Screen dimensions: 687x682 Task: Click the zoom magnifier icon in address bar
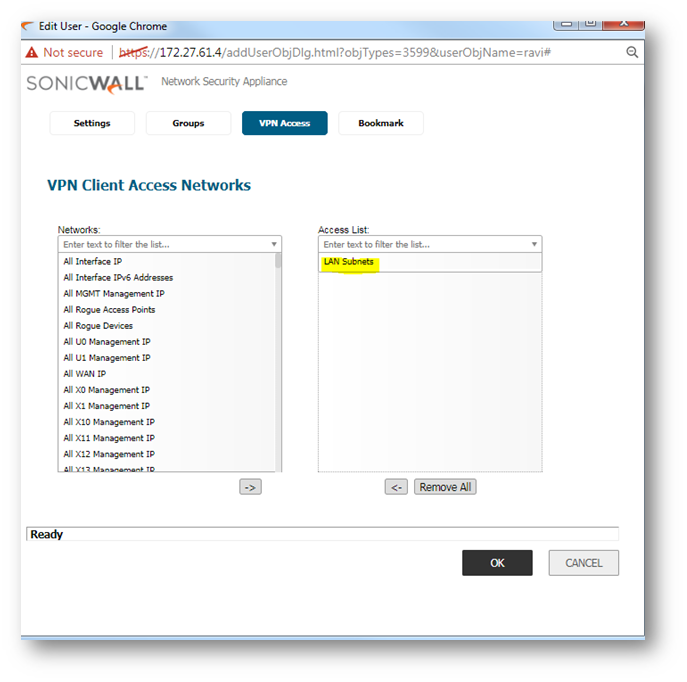[x=632, y=52]
